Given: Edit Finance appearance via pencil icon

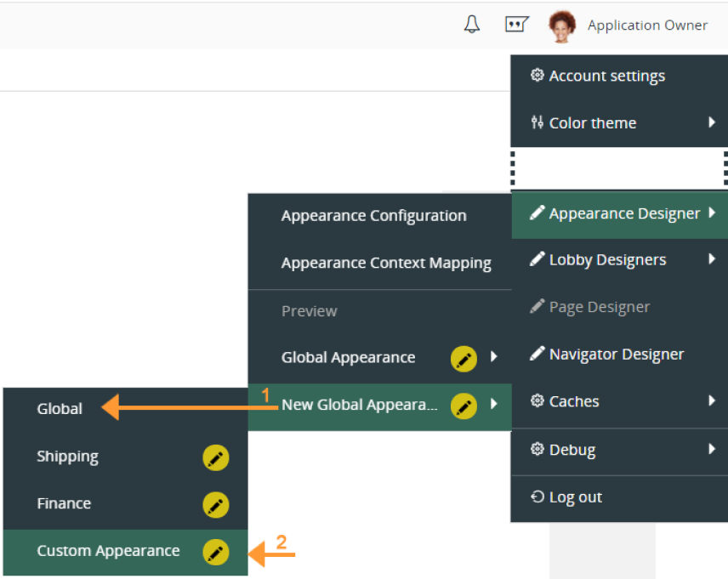Looking at the screenshot, I should click(216, 504).
